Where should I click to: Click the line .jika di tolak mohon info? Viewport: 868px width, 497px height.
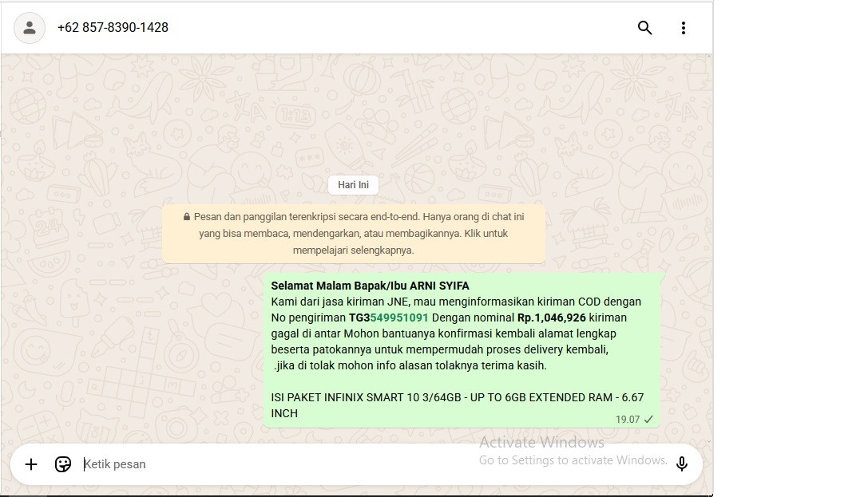coord(410,366)
